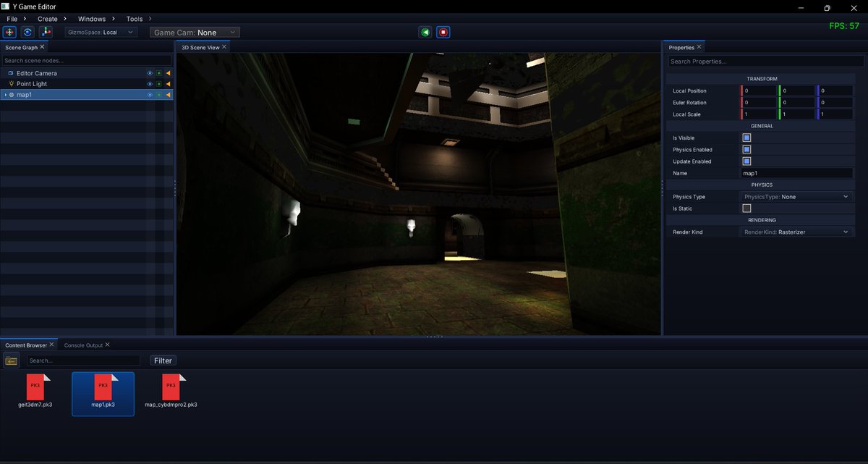Uncheck the Physics Enabled checkbox
Image resolution: width=868 pixels, height=464 pixels.
click(x=746, y=149)
